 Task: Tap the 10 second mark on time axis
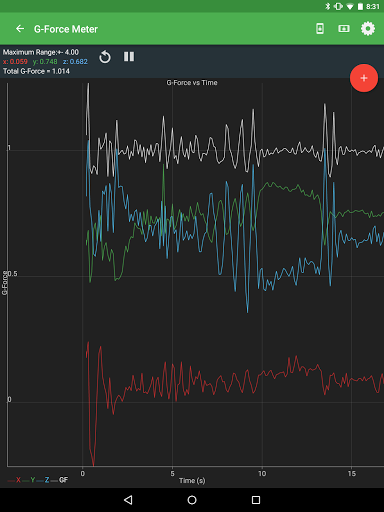tap(262, 473)
